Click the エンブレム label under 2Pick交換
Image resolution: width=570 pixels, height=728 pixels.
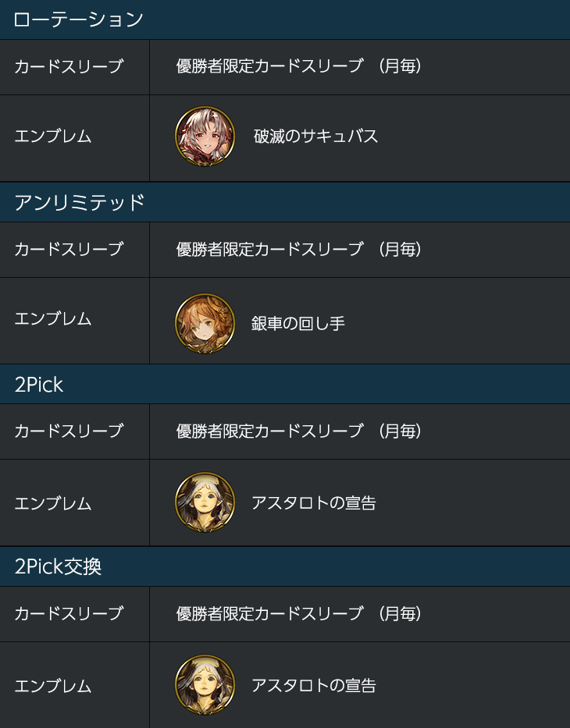tap(53, 686)
